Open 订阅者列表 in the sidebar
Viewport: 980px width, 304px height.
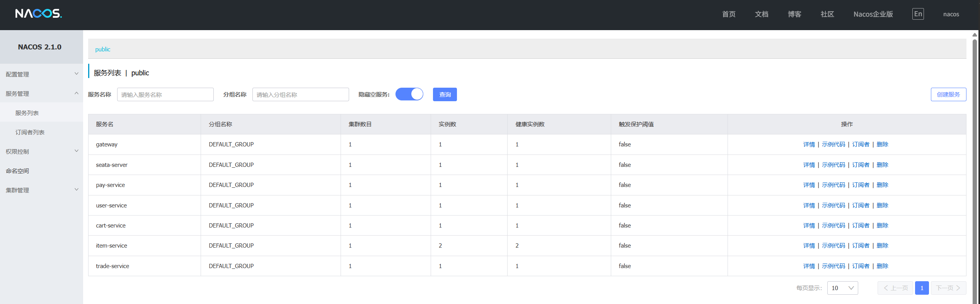point(30,132)
